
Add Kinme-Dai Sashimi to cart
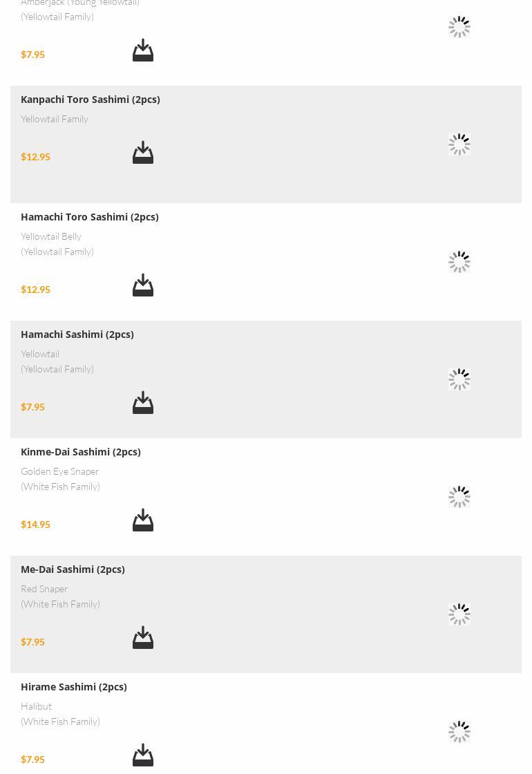143,520
